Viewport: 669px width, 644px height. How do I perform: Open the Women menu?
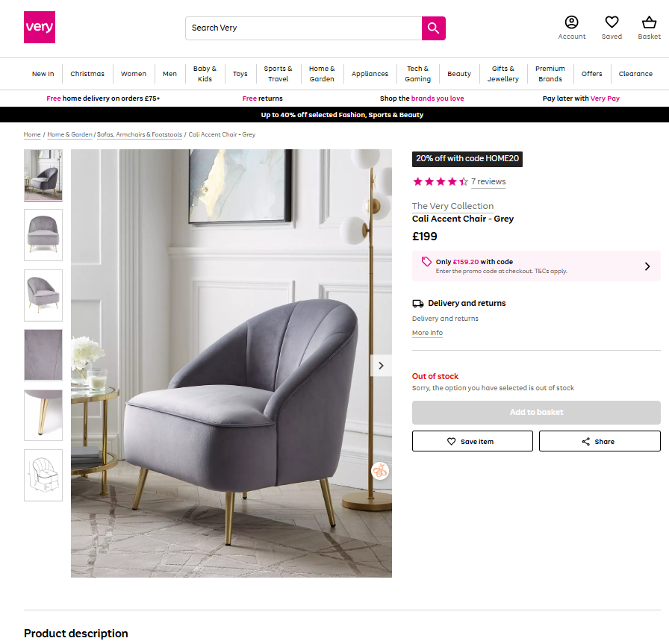pyautogui.click(x=134, y=74)
